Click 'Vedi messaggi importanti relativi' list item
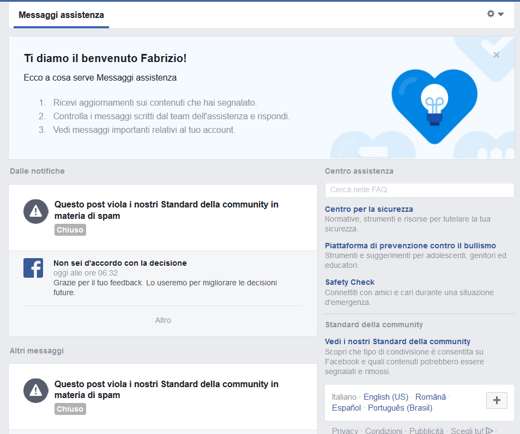The image size is (520, 434). 144,130
